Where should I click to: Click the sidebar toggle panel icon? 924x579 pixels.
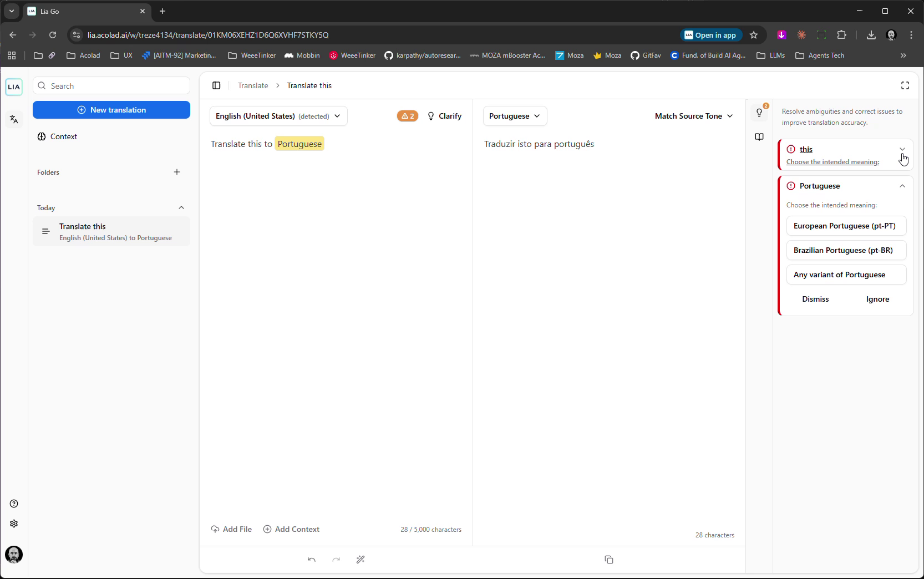click(x=216, y=85)
